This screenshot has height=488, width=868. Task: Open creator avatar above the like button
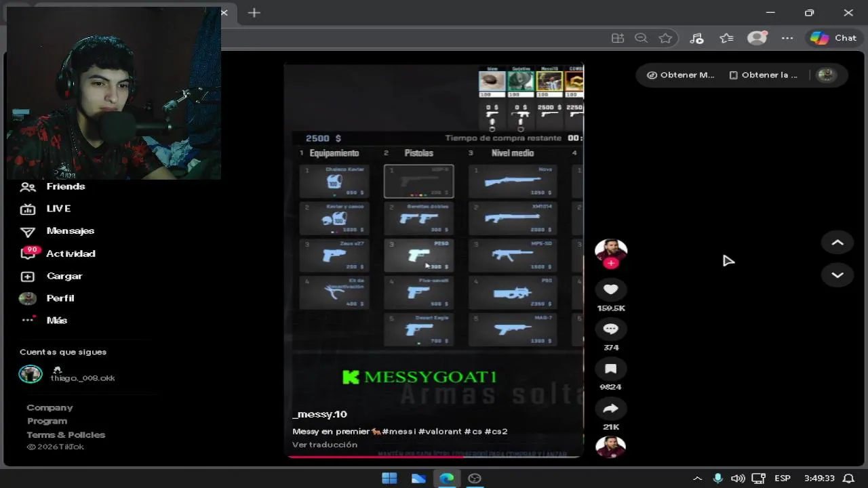[610, 251]
